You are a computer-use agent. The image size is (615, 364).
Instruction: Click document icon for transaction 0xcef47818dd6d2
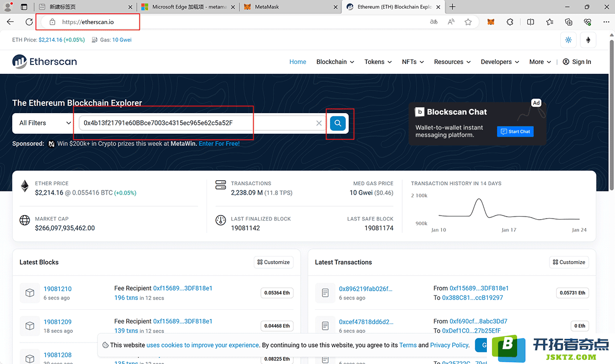point(325,326)
